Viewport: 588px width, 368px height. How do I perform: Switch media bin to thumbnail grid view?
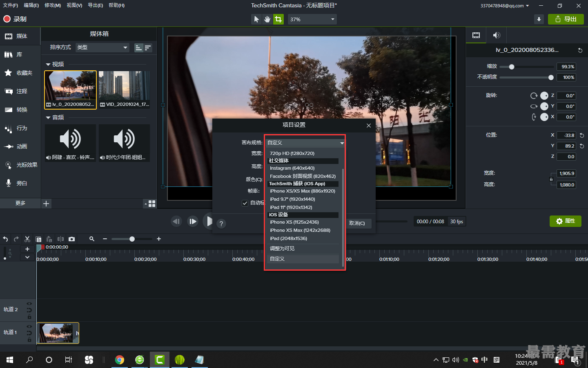coord(152,204)
